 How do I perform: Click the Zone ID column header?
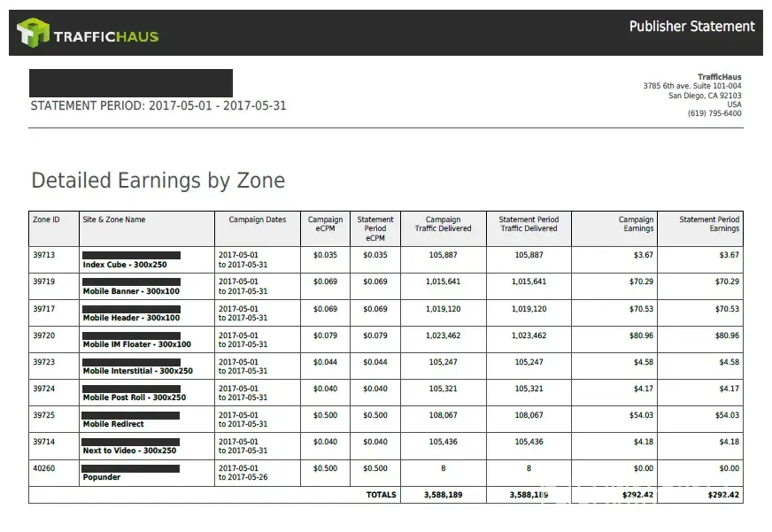click(x=46, y=220)
